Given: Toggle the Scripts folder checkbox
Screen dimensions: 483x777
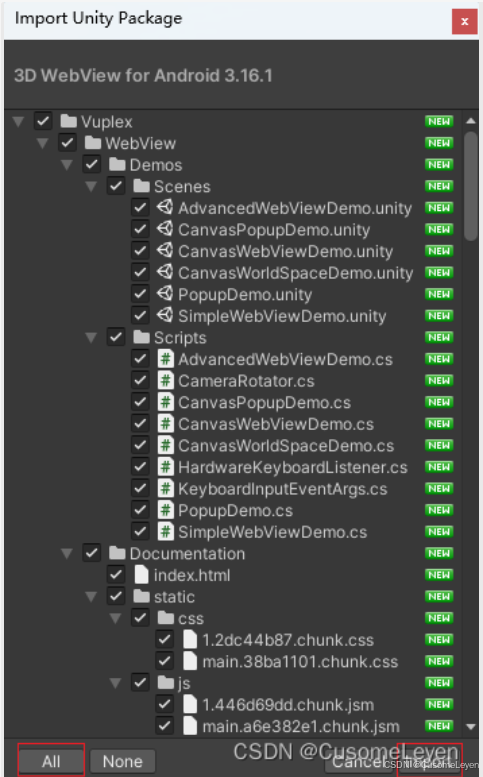Looking at the screenshot, I should pos(116,337).
